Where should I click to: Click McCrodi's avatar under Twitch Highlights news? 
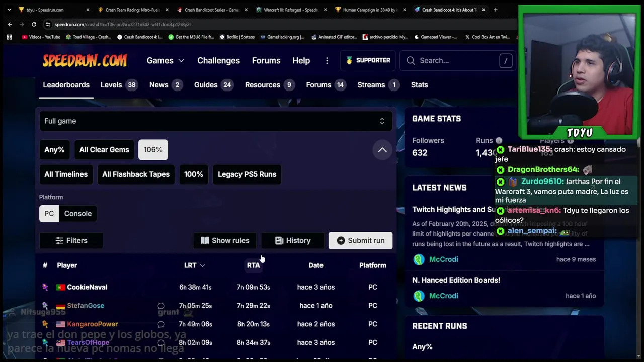[x=419, y=259]
